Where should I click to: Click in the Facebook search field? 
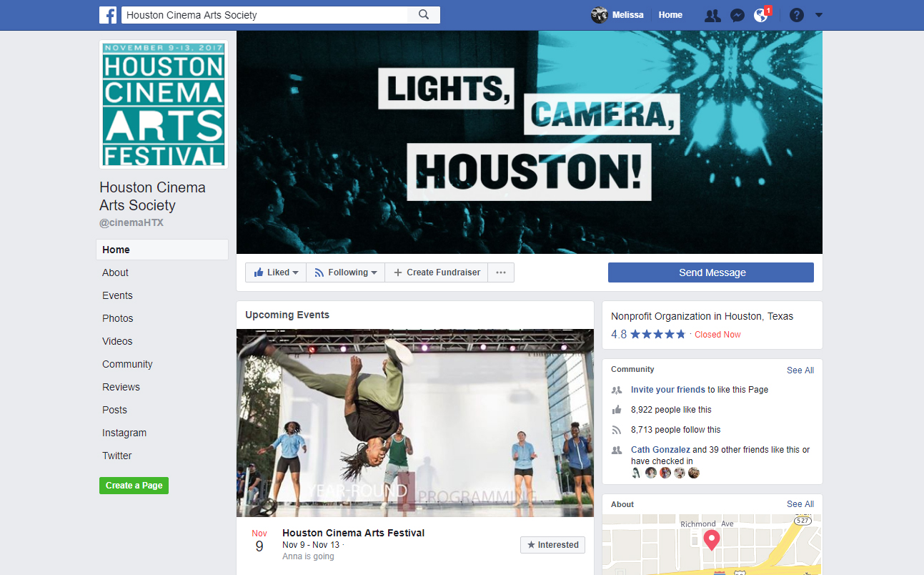click(264, 15)
